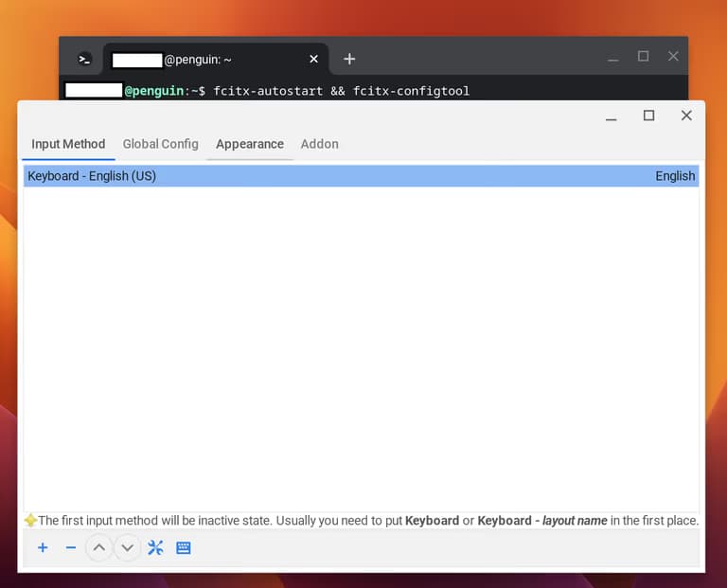The height and width of the screenshot is (588, 727).
Task: Move selected input method up
Action: (x=98, y=548)
